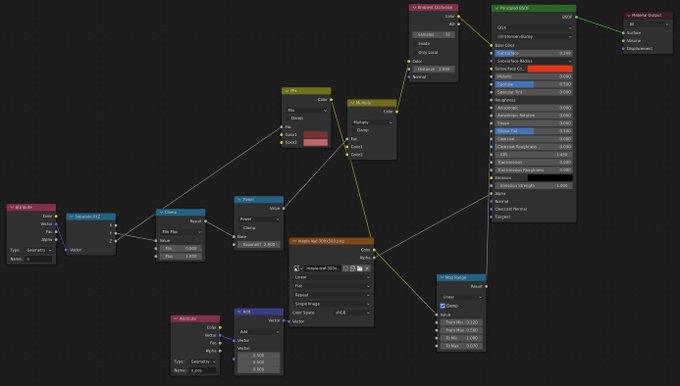The width and height of the screenshot is (680, 386).
Task: Click the AO output socket on Ambient Occlusion node
Action: [458, 24]
